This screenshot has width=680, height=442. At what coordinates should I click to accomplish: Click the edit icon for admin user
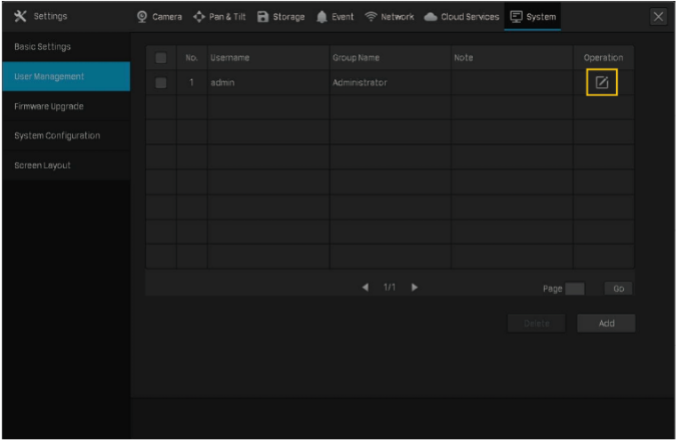[x=602, y=83]
